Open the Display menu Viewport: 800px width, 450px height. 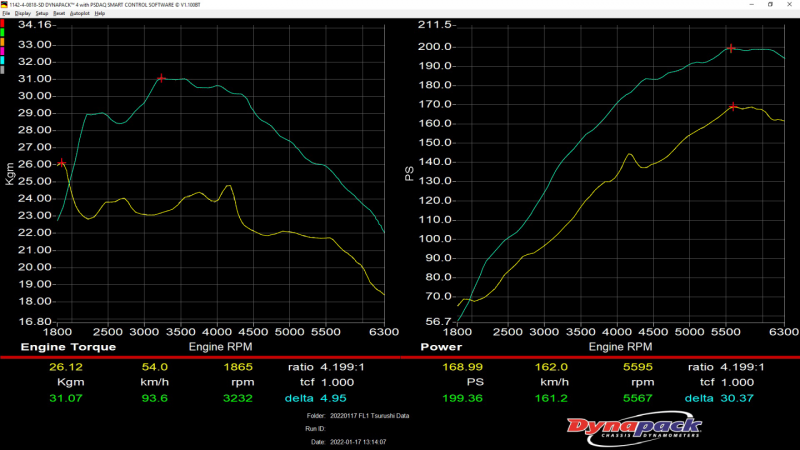(x=22, y=13)
